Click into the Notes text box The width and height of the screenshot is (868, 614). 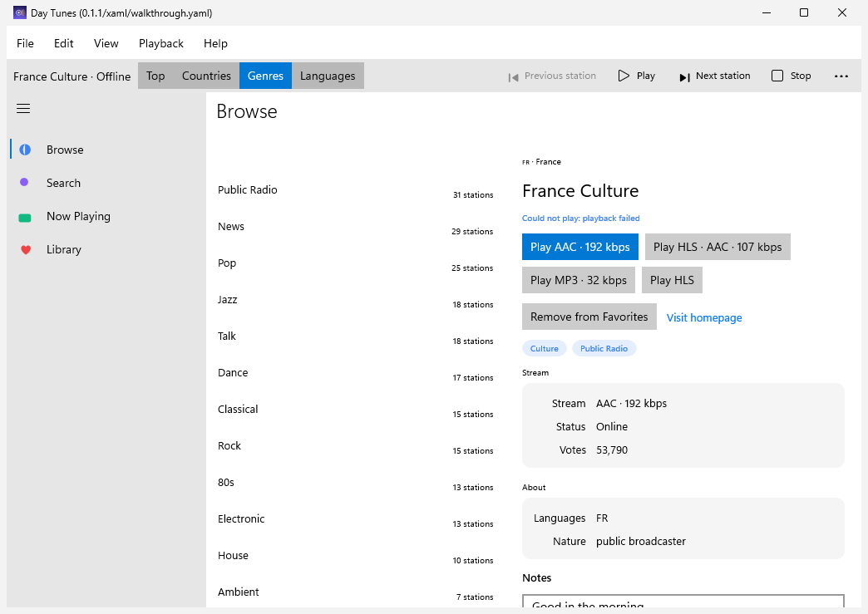point(683,602)
